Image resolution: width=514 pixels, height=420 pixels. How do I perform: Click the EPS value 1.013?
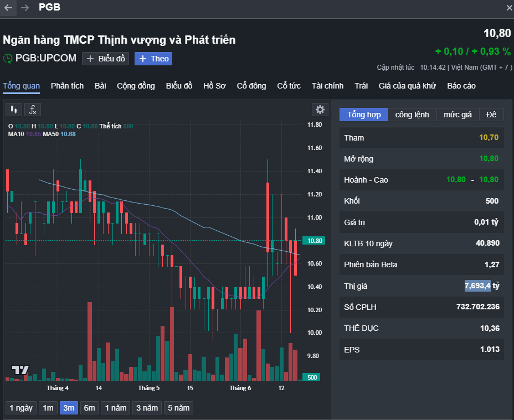[x=490, y=349]
